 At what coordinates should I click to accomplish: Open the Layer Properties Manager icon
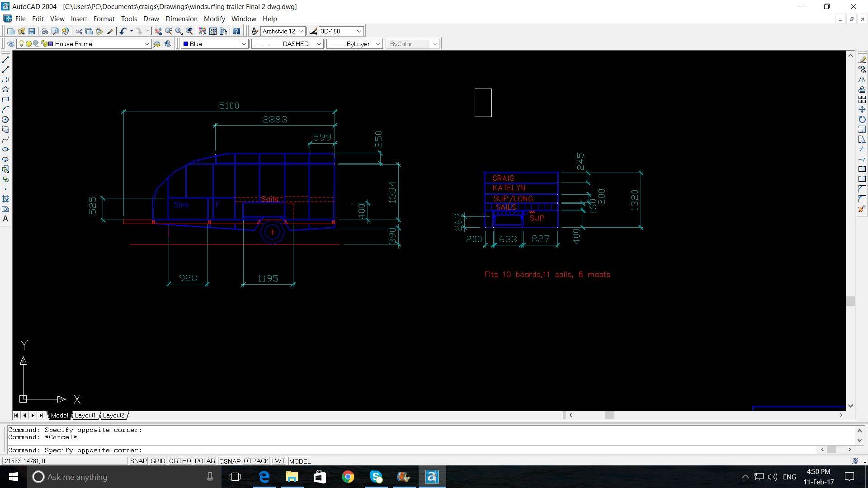[10, 44]
